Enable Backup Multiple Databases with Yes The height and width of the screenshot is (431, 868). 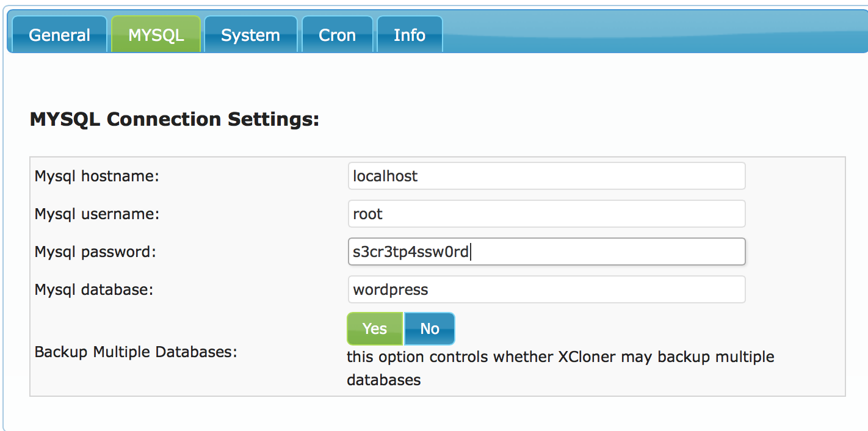[374, 329]
